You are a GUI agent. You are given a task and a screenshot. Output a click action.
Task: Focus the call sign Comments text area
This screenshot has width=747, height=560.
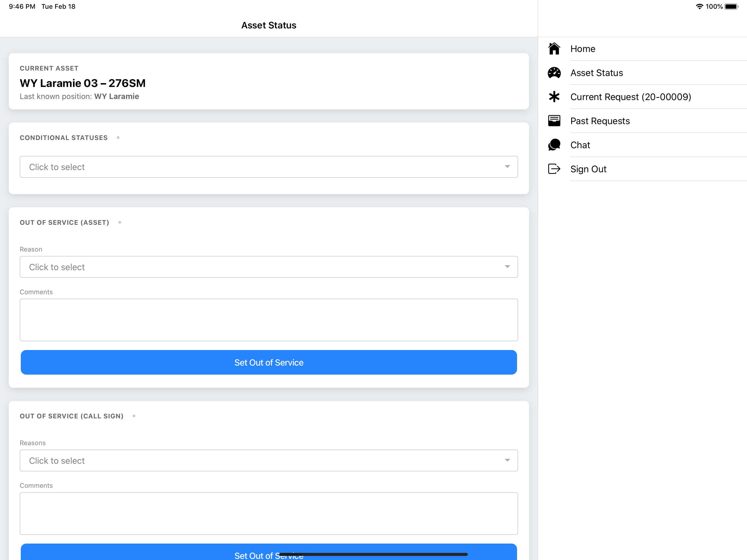pyautogui.click(x=269, y=514)
